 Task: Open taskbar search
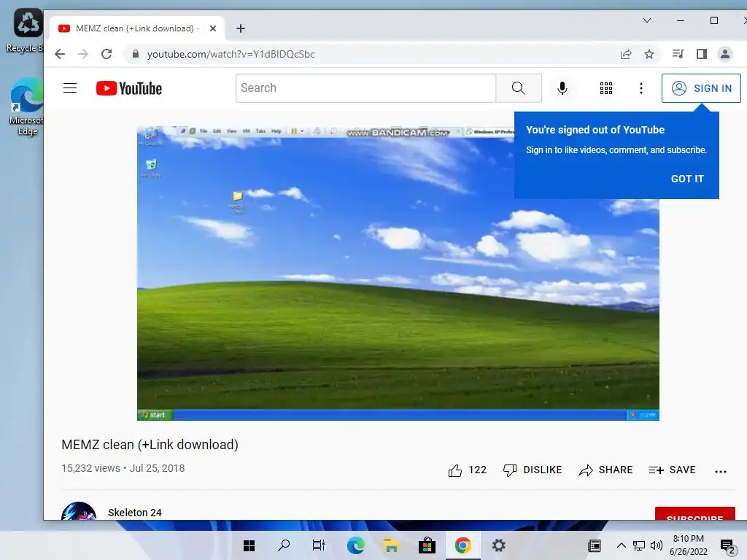coord(284,545)
